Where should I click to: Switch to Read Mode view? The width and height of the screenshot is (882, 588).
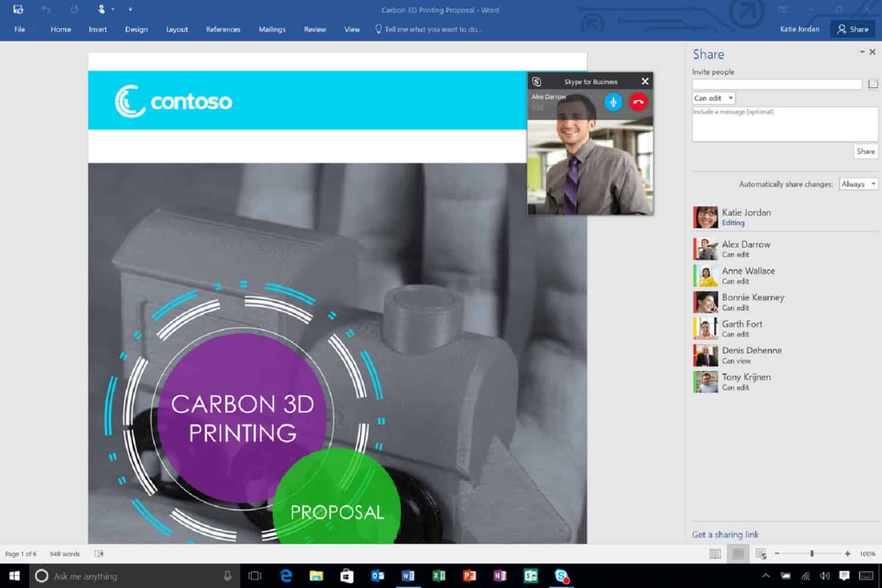[714, 553]
